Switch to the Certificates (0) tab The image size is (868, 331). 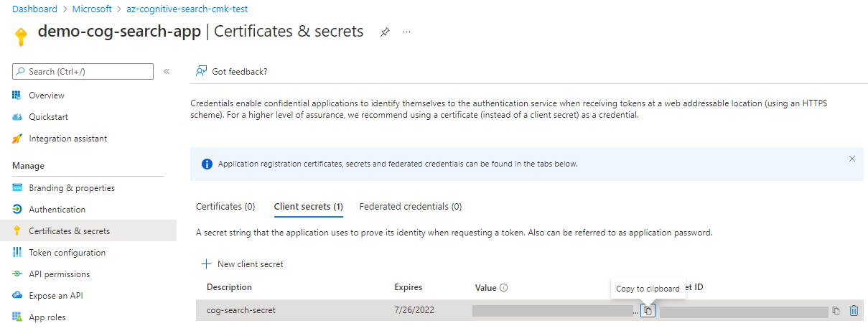pyautogui.click(x=225, y=207)
